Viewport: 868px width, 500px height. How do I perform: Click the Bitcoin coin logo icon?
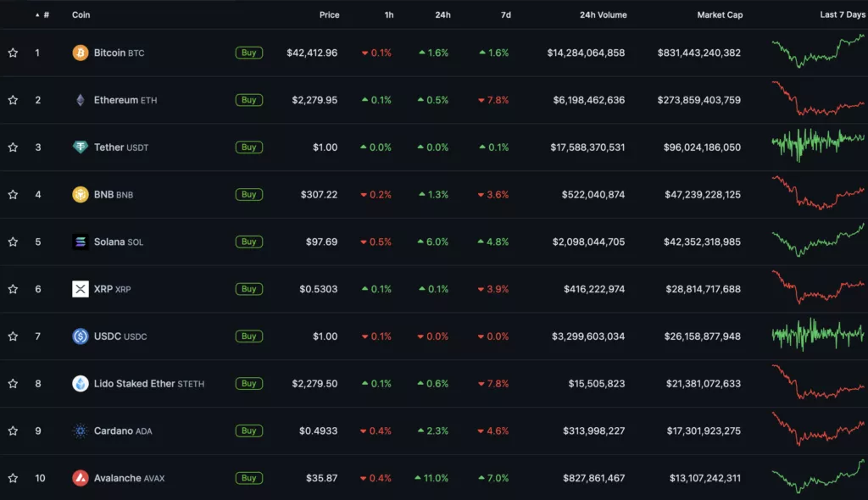pos(81,53)
